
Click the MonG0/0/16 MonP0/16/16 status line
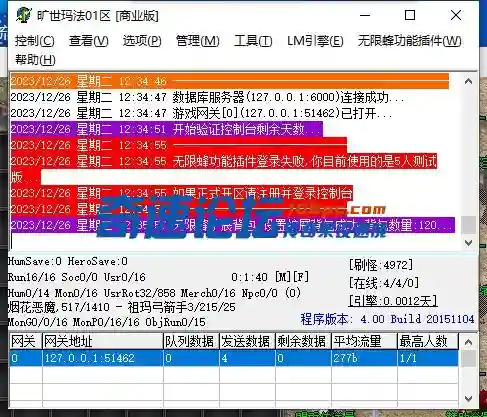point(107,322)
